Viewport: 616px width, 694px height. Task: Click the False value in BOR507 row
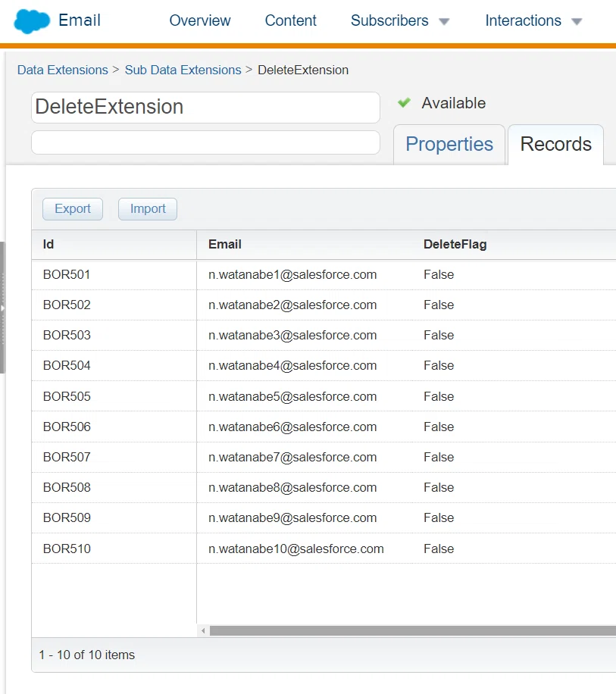tap(439, 457)
